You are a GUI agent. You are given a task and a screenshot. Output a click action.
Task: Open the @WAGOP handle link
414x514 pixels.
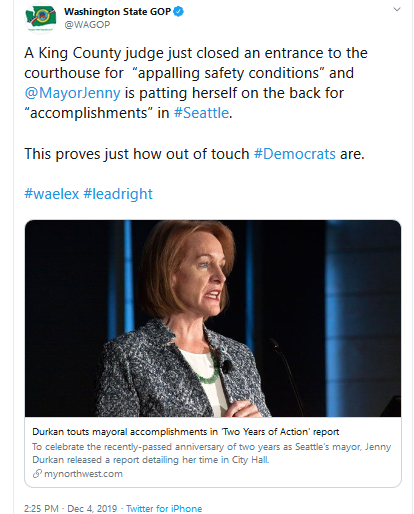[87, 25]
